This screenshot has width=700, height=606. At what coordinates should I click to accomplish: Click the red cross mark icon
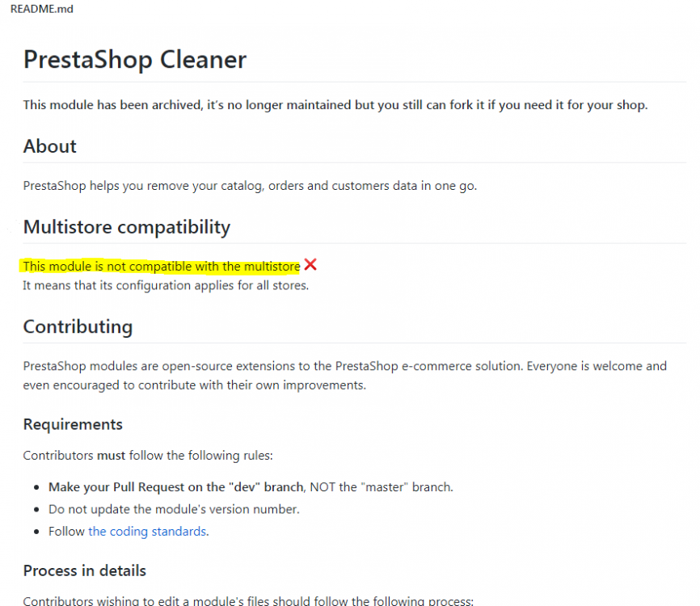tap(310, 265)
